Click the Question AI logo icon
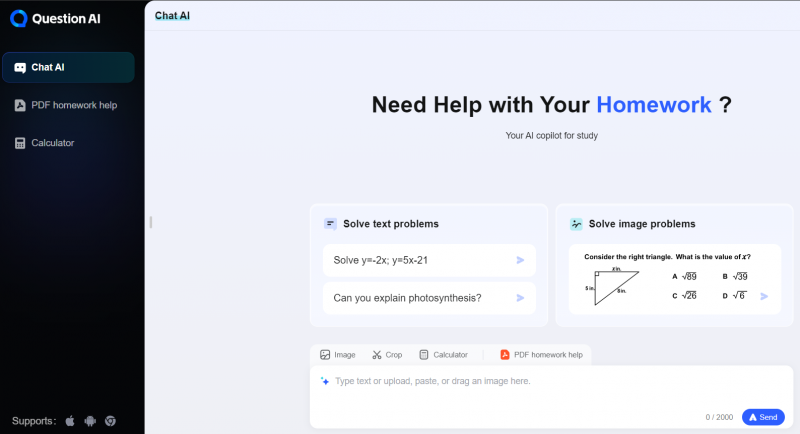The height and width of the screenshot is (434, 800). click(18, 18)
